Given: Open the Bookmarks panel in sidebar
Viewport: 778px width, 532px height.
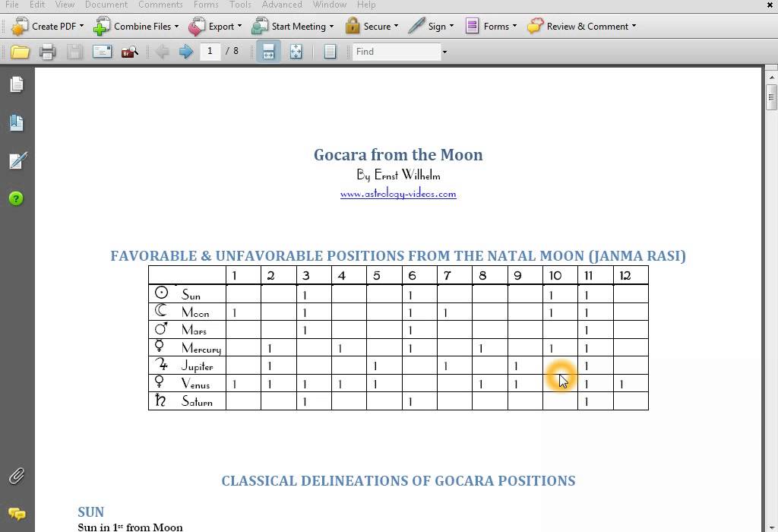Looking at the screenshot, I should click(x=17, y=122).
